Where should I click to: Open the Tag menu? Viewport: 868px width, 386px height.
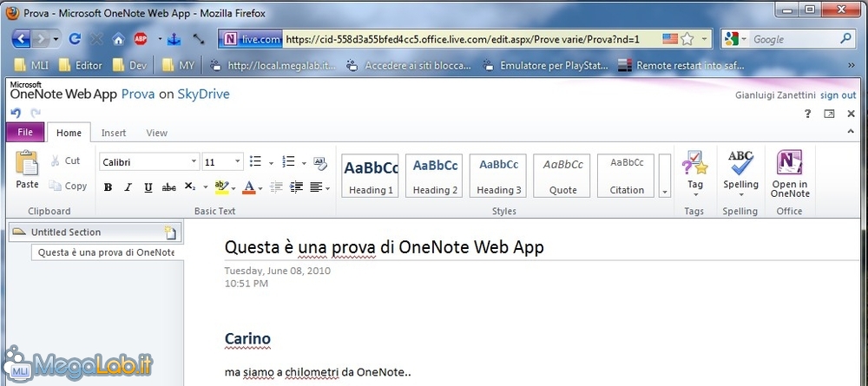coord(694,173)
